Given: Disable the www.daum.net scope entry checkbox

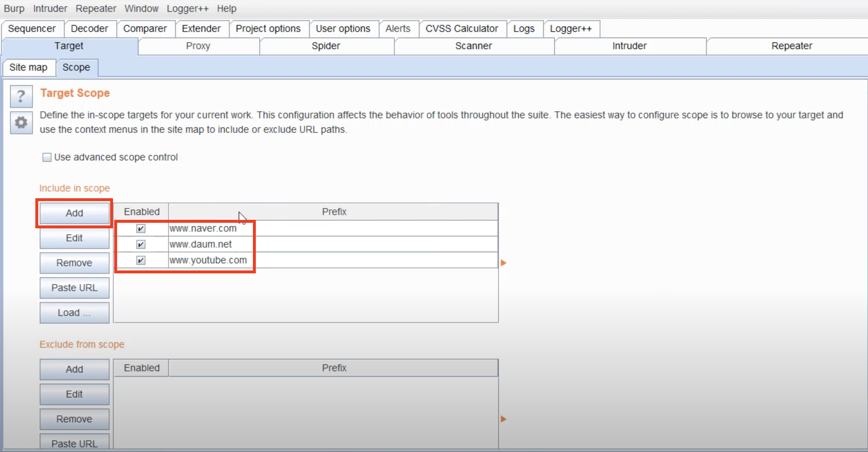Looking at the screenshot, I should tap(141, 244).
